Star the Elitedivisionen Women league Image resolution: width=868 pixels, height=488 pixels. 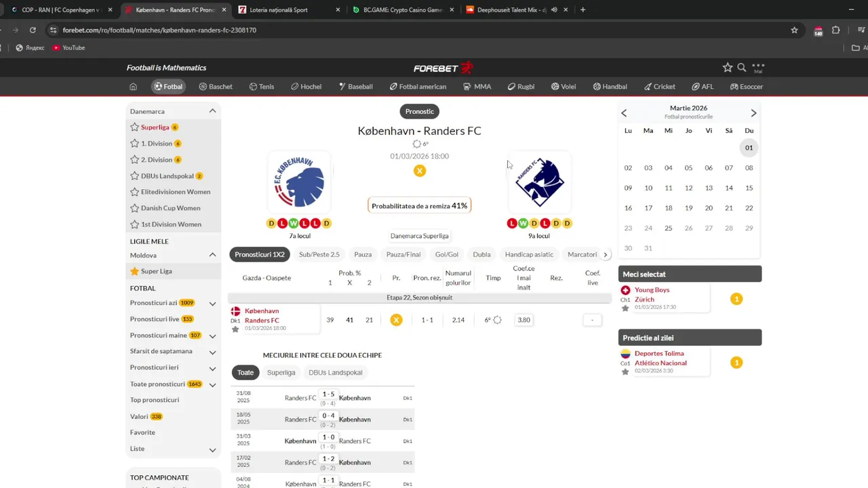click(135, 192)
